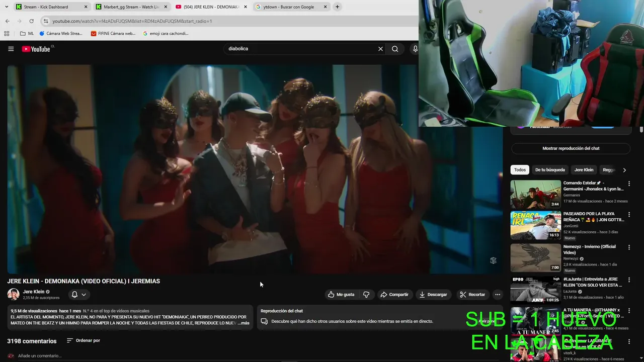Image resolution: width=644 pixels, height=362 pixels.
Task: Clear the search box with the X icon
Action: coord(380,49)
